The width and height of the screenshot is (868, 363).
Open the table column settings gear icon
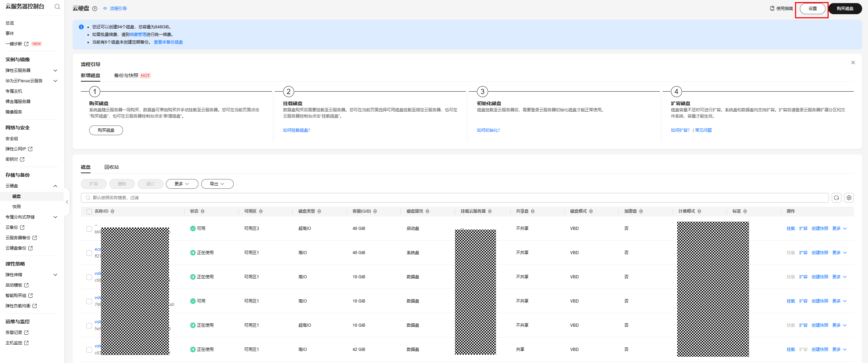pyautogui.click(x=849, y=198)
